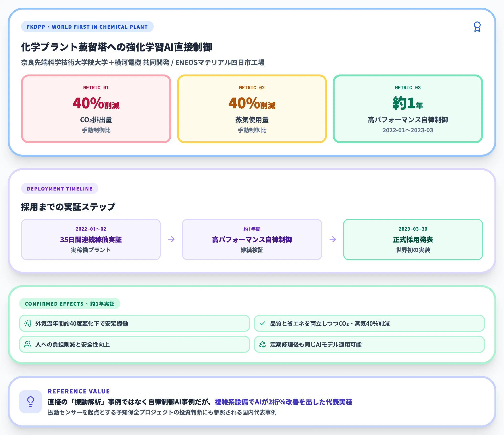Click people icon beside 人への負担削減と安全性向上

coord(28,344)
